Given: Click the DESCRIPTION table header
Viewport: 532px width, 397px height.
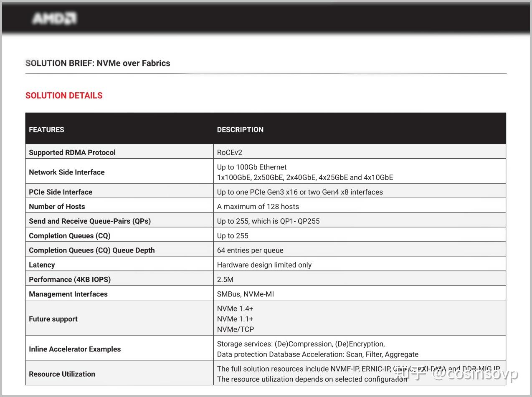Looking at the screenshot, I should (x=240, y=129).
